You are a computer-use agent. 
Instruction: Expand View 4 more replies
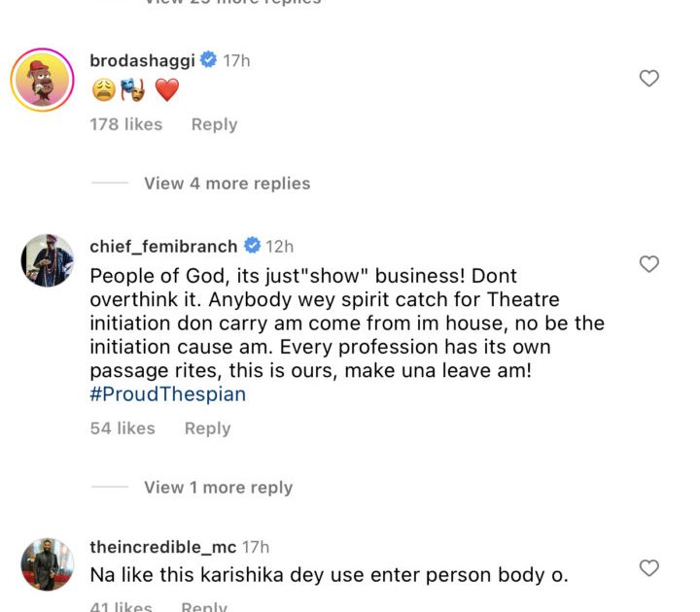[227, 184]
